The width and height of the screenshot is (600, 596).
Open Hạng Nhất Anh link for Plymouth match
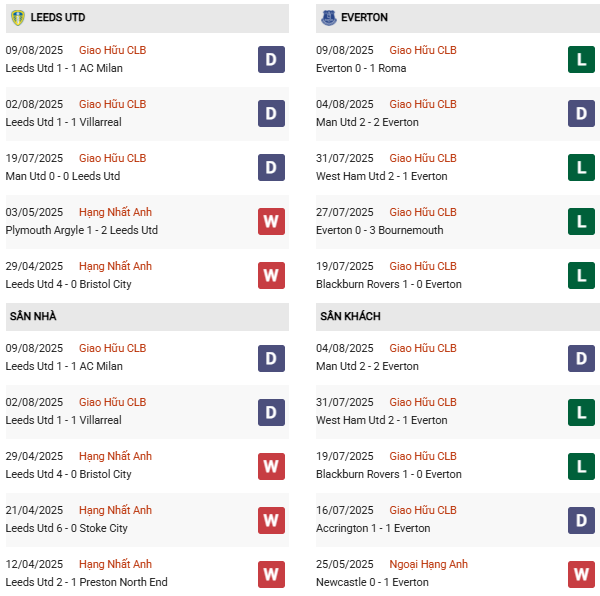(115, 212)
